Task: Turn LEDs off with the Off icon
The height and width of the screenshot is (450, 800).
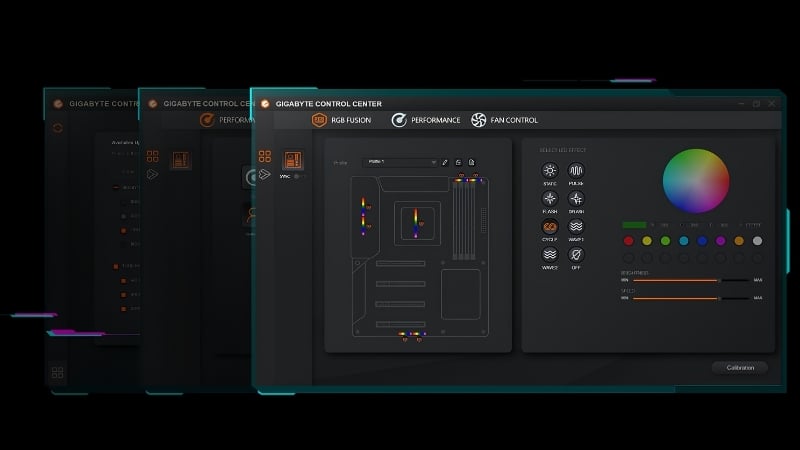Action: tap(576, 254)
